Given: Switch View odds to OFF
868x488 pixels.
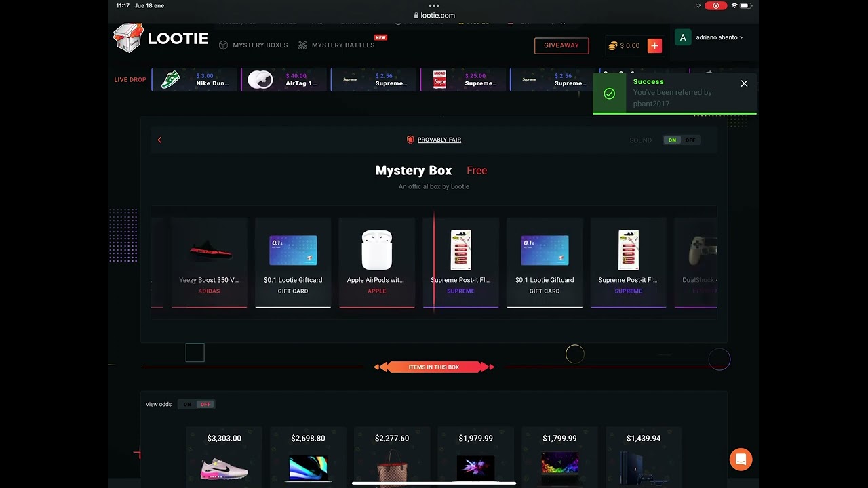Looking at the screenshot, I should pos(205,405).
